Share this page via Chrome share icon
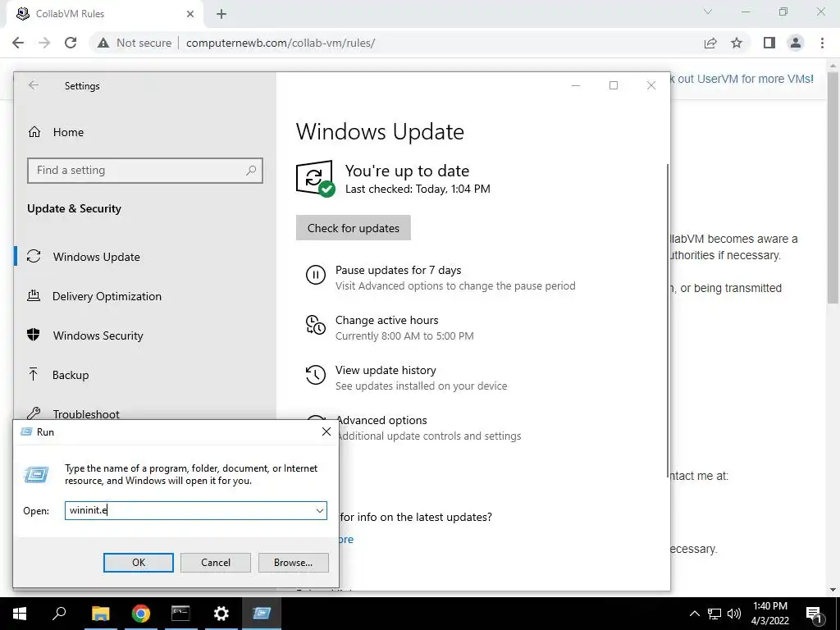 pos(710,43)
